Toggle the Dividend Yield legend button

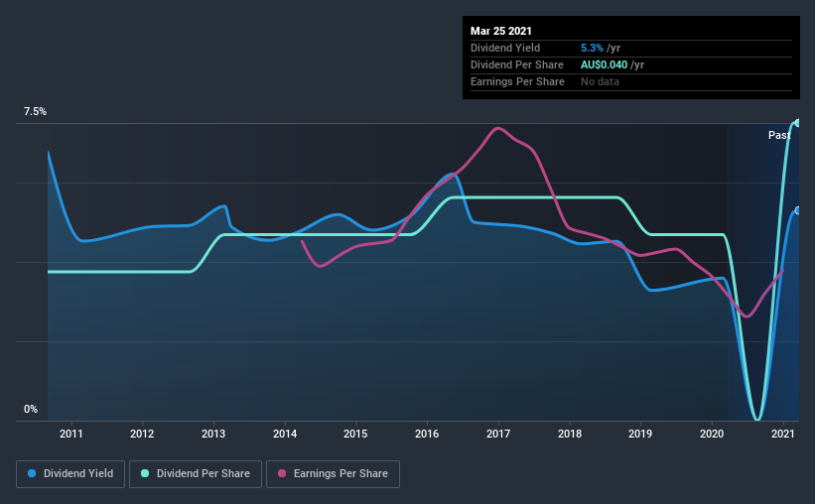[70, 474]
